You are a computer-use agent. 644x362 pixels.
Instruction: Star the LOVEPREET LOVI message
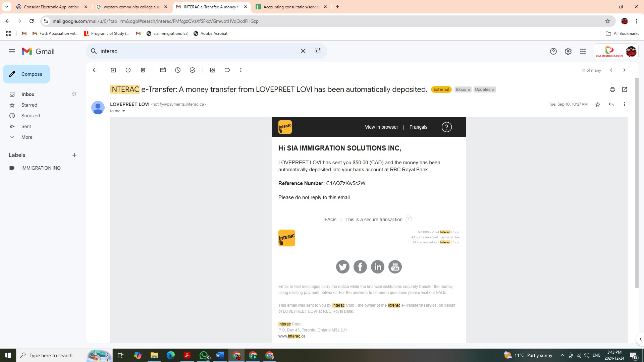pos(598,105)
